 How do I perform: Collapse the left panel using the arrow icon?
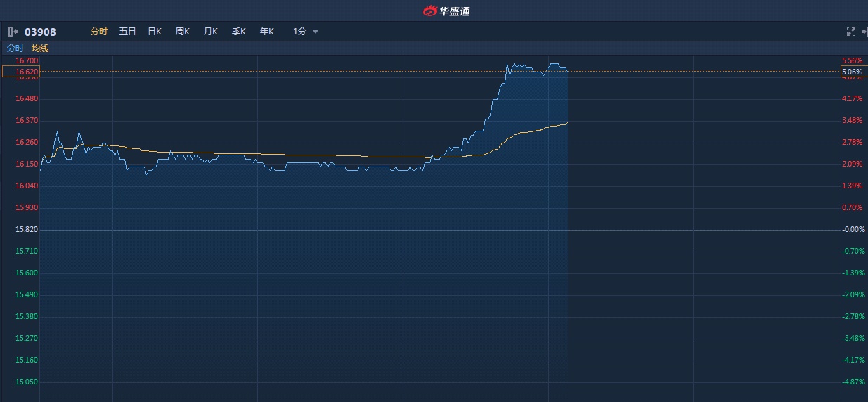(x=13, y=32)
